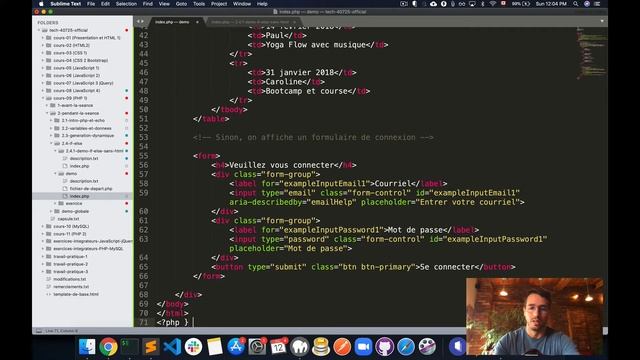Open modifications.txt in the sidebar

(69, 279)
